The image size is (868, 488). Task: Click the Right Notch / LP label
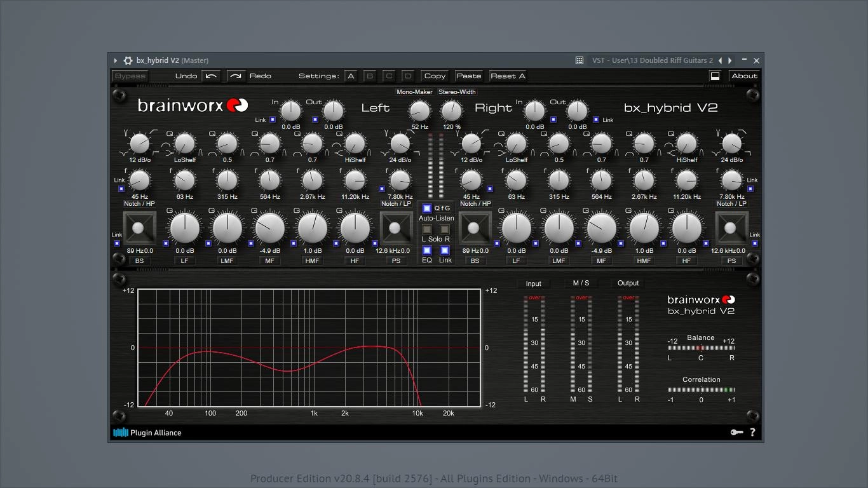point(731,204)
